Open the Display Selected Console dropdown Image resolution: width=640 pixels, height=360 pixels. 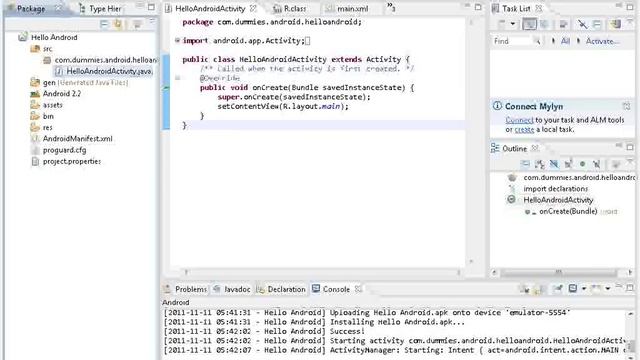[x=584, y=289]
